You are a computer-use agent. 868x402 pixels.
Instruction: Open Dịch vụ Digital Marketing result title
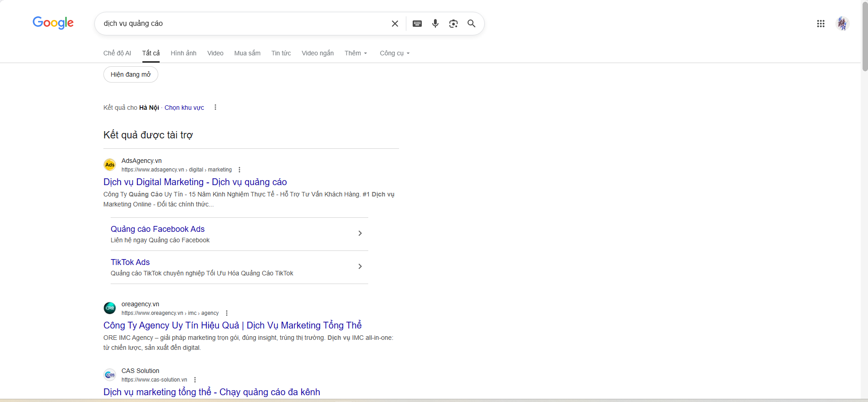195,182
